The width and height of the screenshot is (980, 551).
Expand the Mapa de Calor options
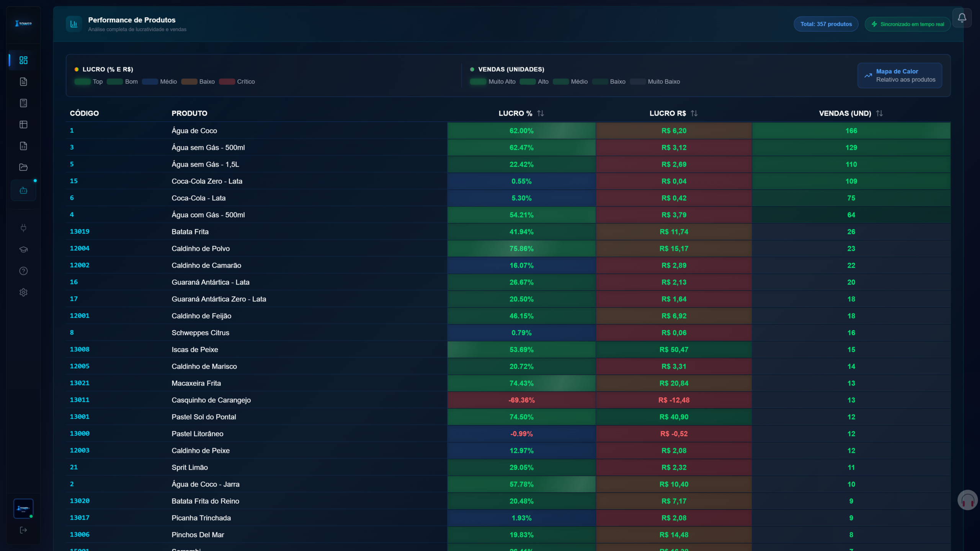[900, 75]
